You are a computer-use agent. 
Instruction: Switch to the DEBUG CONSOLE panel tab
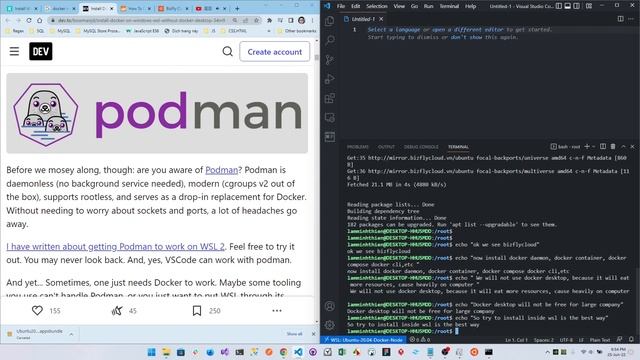[421, 147]
